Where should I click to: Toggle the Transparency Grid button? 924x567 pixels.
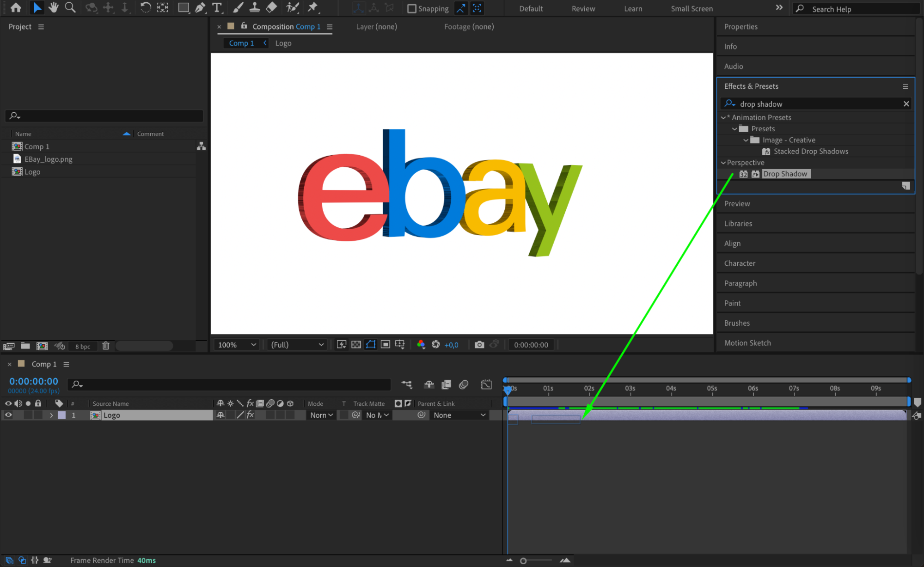click(x=356, y=345)
